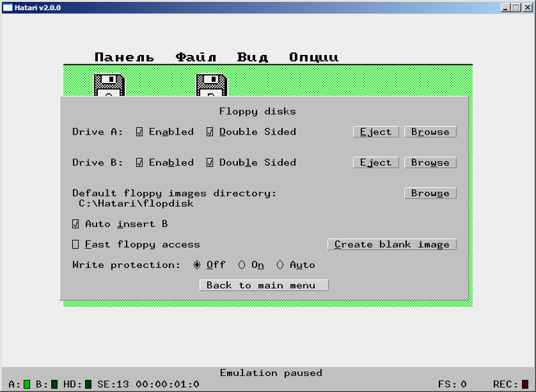Click the Default floppy images directory label
Viewport: 536px width, 392px height.
pos(174,194)
